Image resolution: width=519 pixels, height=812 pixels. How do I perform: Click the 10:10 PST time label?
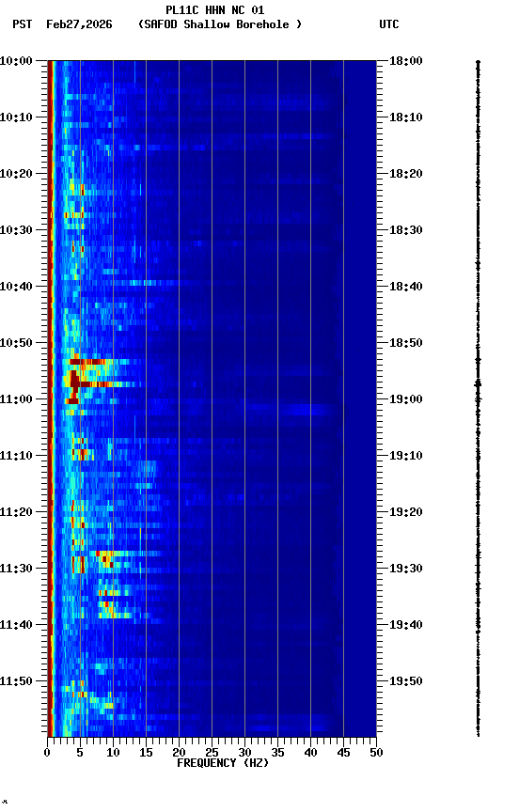point(16,117)
